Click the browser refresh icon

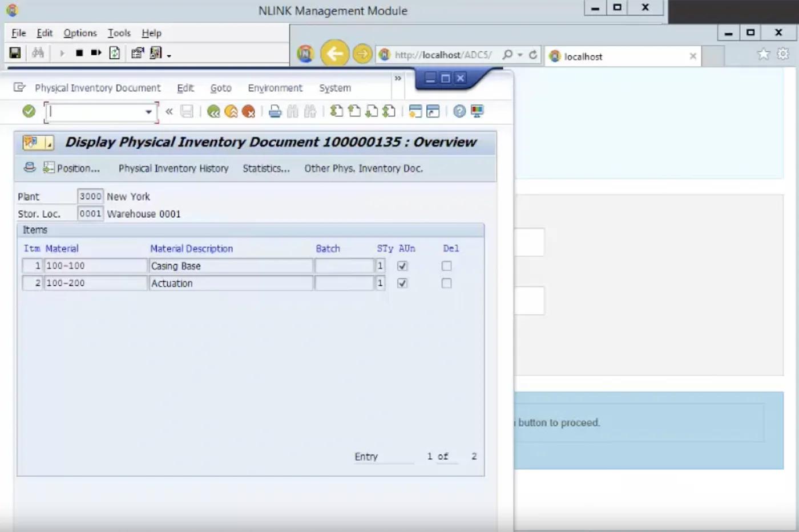pos(533,55)
